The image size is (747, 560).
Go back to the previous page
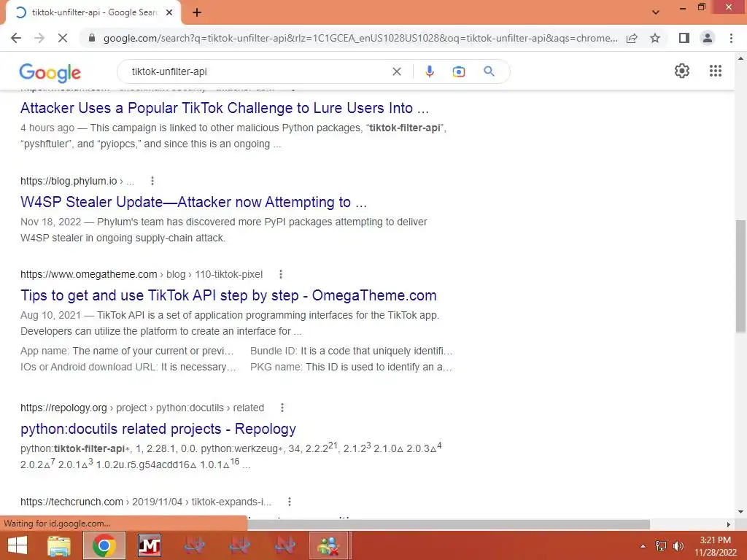(16, 38)
